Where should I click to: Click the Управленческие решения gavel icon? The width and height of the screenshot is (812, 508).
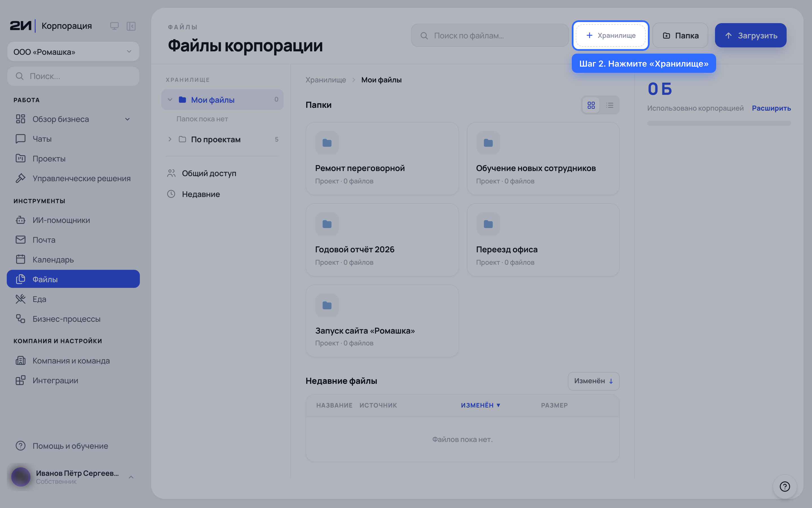(x=21, y=178)
